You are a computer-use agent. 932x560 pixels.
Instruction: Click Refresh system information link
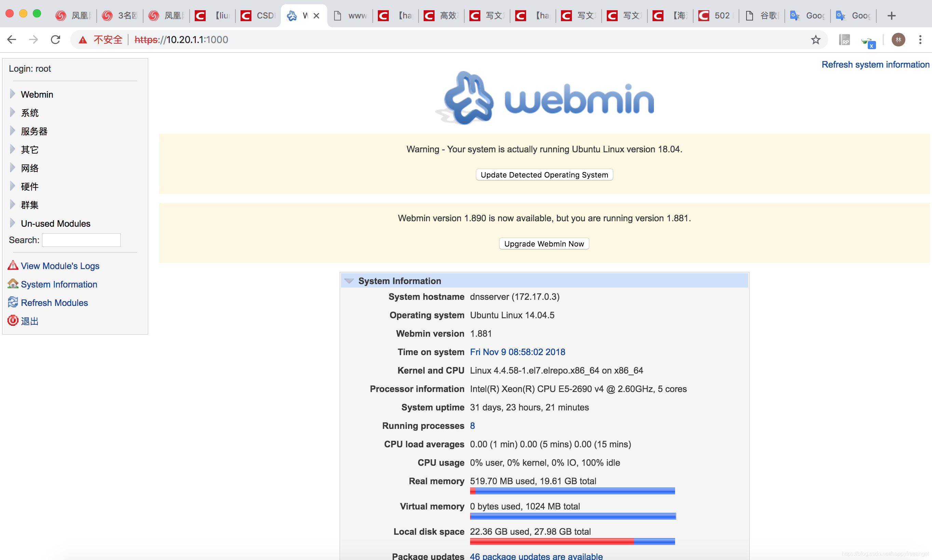click(875, 65)
